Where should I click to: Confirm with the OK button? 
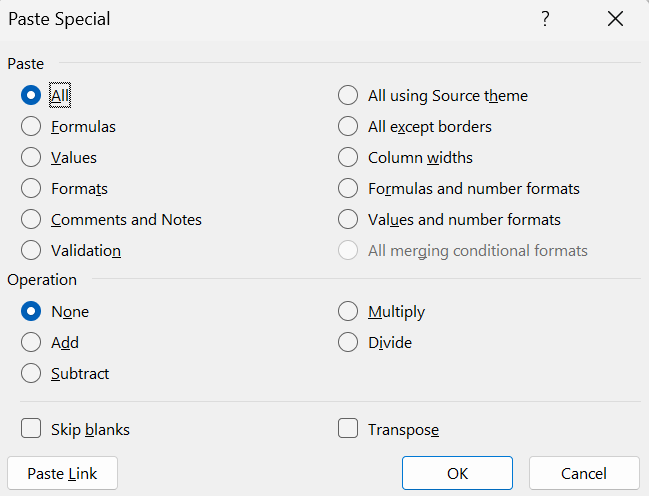[x=457, y=473]
